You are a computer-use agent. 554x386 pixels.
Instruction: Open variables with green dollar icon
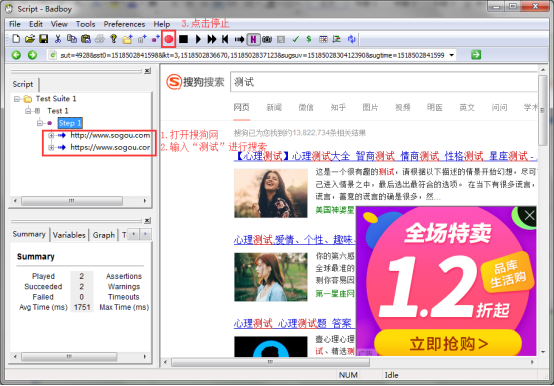309,39
